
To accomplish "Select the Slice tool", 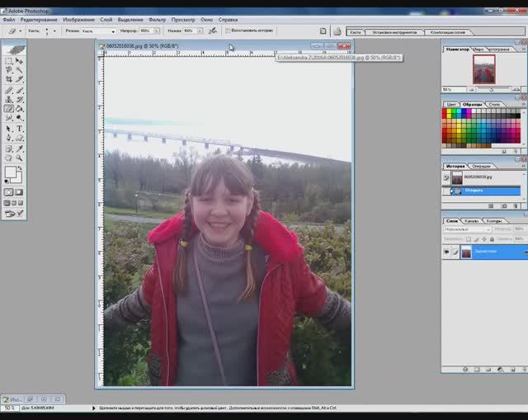I will pos(20,79).
